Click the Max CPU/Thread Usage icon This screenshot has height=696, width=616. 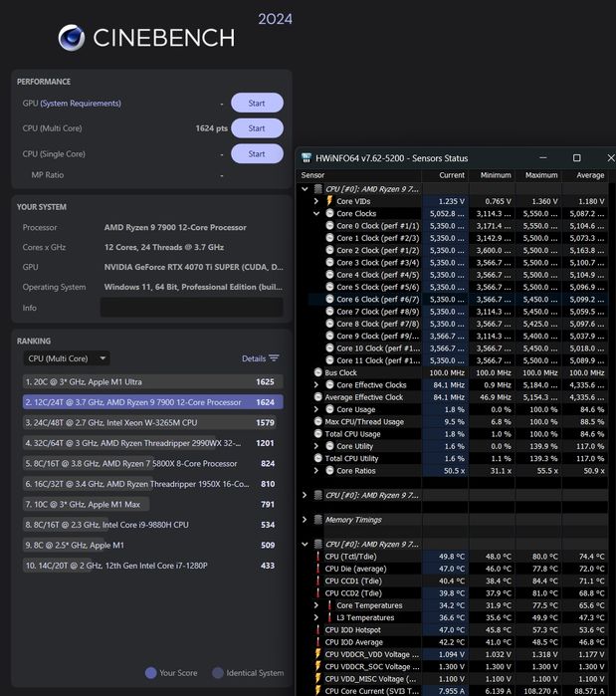(x=318, y=422)
